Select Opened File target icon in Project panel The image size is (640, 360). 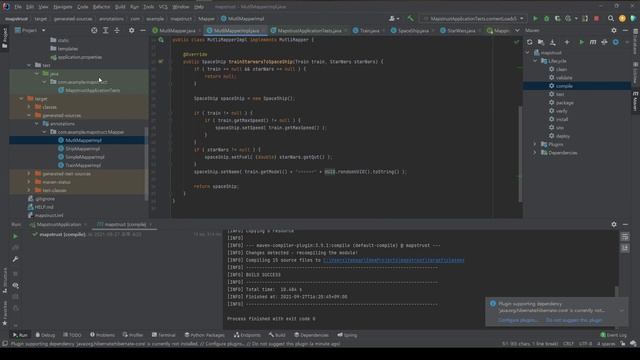pyautogui.click(x=94, y=30)
